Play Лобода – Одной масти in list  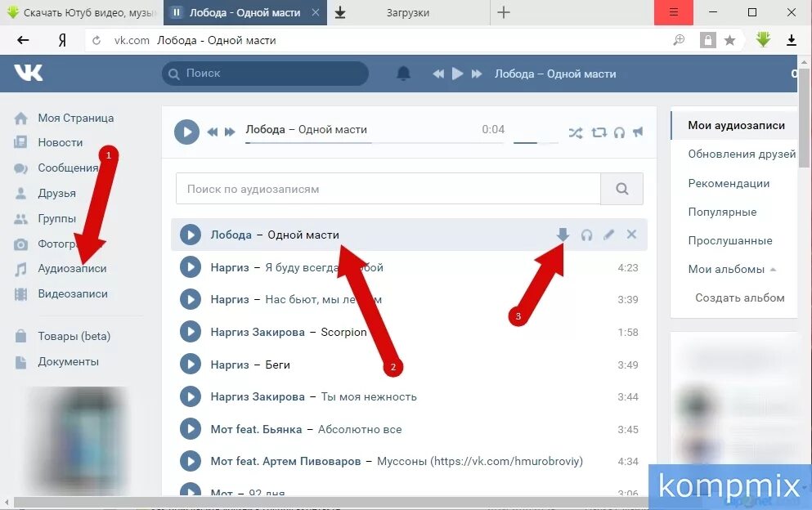click(191, 235)
